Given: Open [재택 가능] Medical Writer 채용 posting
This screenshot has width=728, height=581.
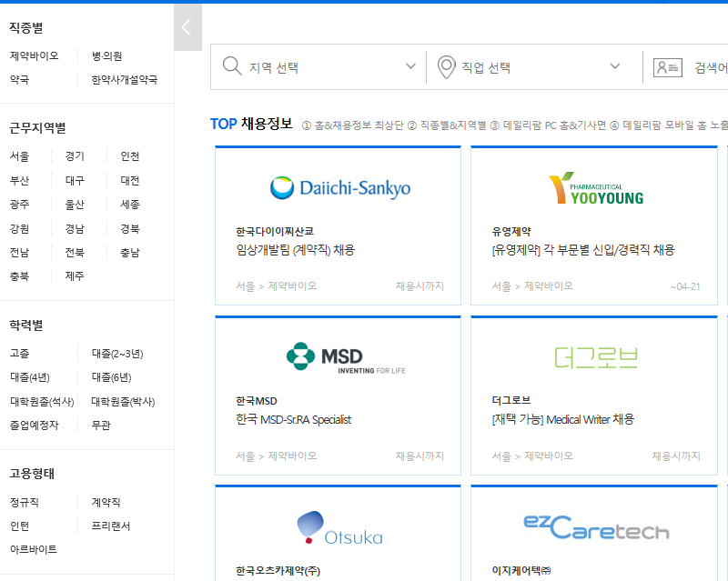Looking at the screenshot, I should 562,420.
